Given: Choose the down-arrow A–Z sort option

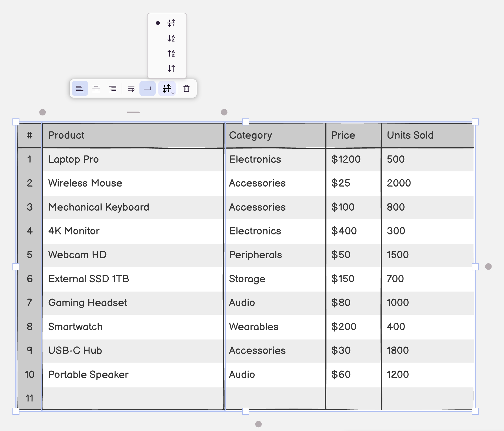Looking at the screenshot, I should 171,38.
